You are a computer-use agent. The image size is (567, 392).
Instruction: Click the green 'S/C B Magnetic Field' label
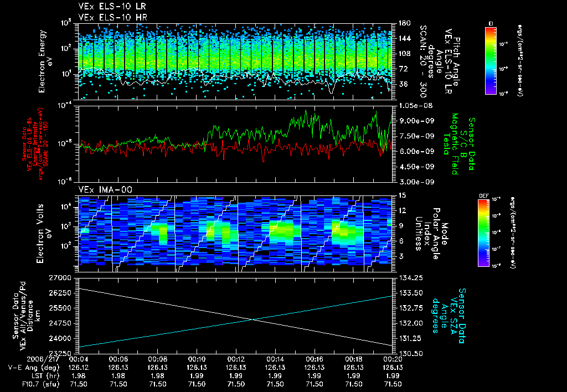coord(458,144)
